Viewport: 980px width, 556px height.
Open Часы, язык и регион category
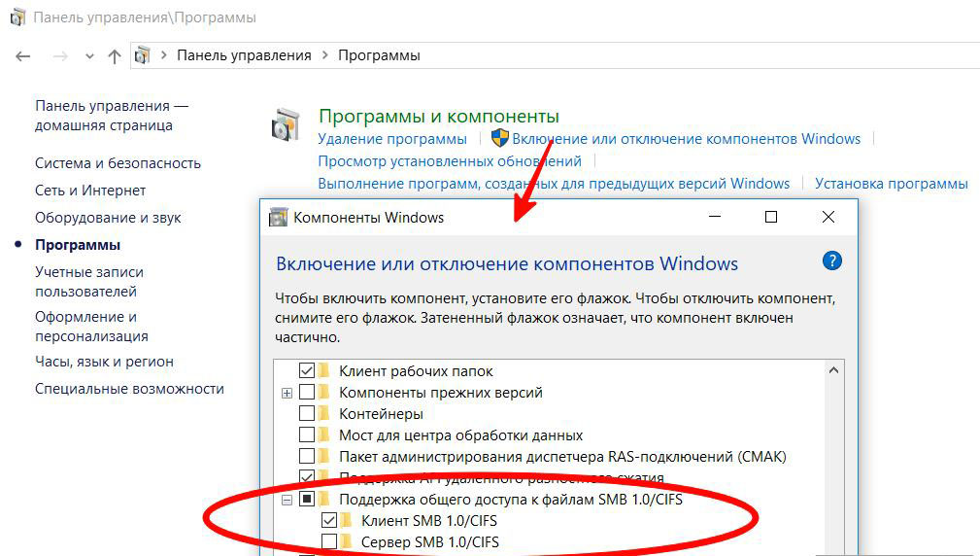pyautogui.click(x=104, y=362)
